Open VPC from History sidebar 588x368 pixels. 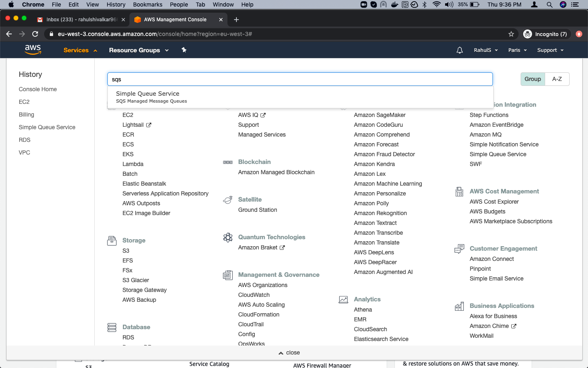(24, 153)
